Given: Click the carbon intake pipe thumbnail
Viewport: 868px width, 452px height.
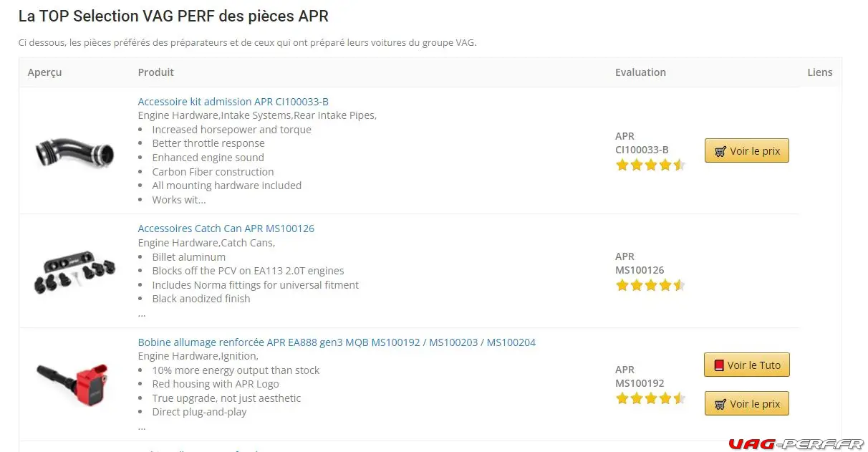Looking at the screenshot, I should point(74,151).
